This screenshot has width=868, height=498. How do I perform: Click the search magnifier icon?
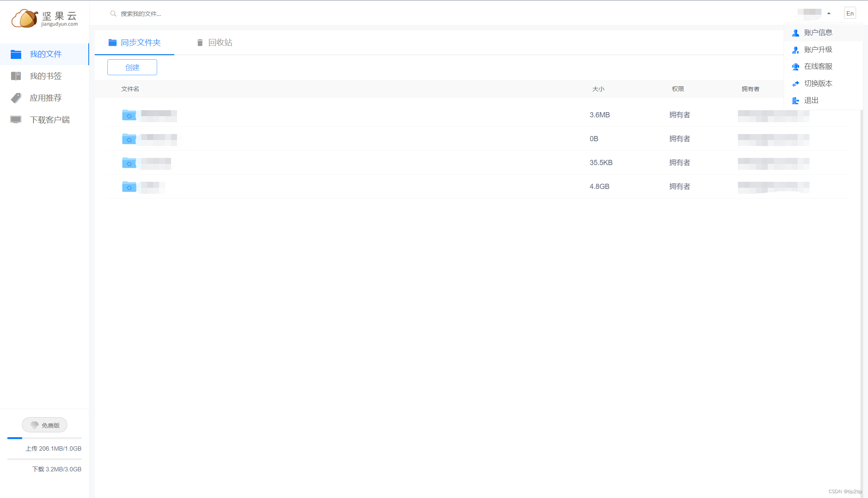113,14
